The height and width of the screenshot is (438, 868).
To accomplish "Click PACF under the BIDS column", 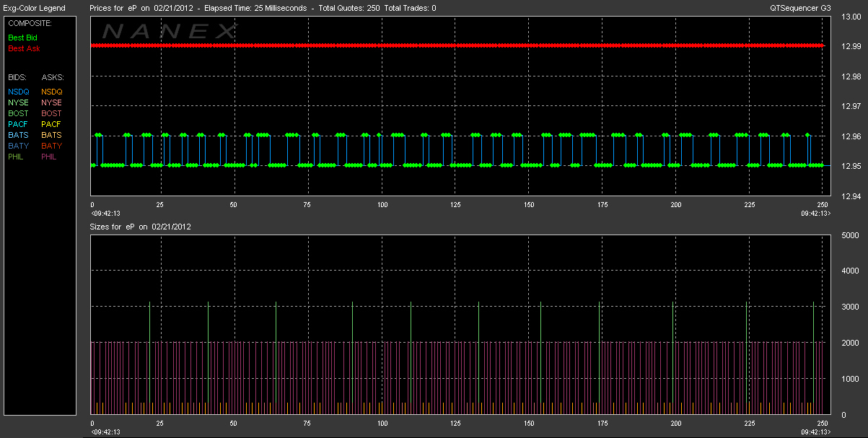I will [18, 124].
